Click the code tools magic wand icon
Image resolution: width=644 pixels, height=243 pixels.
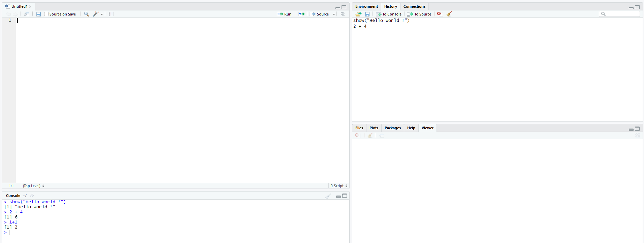click(96, 14)
